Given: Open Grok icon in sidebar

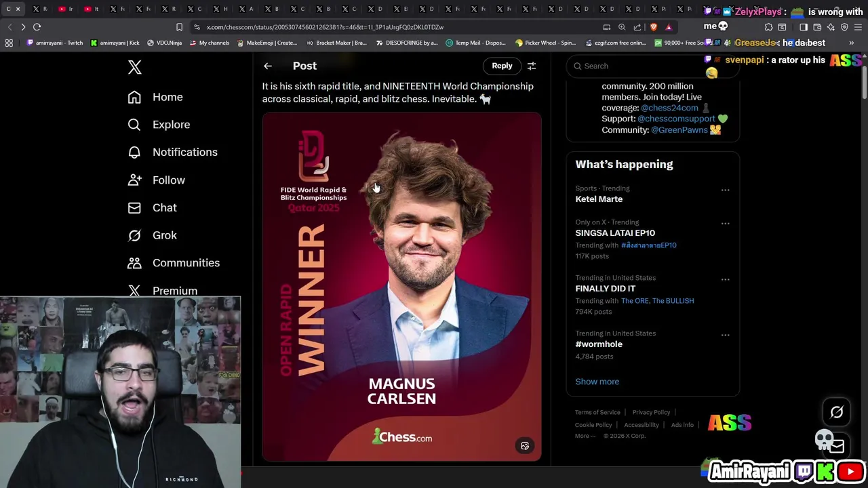Looking at the screenshot, I should [x=134, y=235].
